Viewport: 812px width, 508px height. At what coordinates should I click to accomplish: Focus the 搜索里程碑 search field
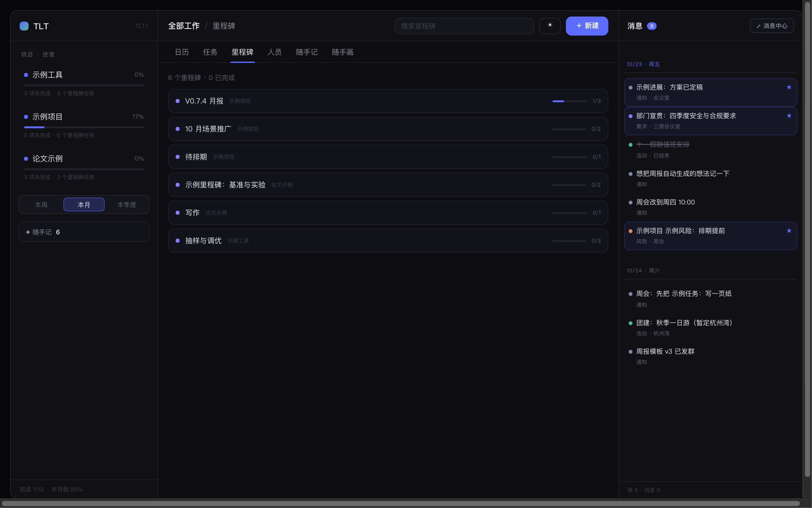click(x=464, y=26)
